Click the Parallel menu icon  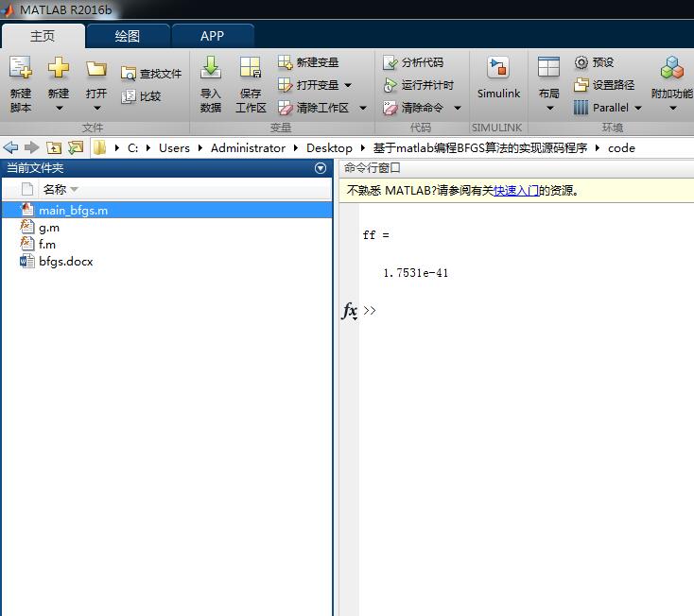581,108
